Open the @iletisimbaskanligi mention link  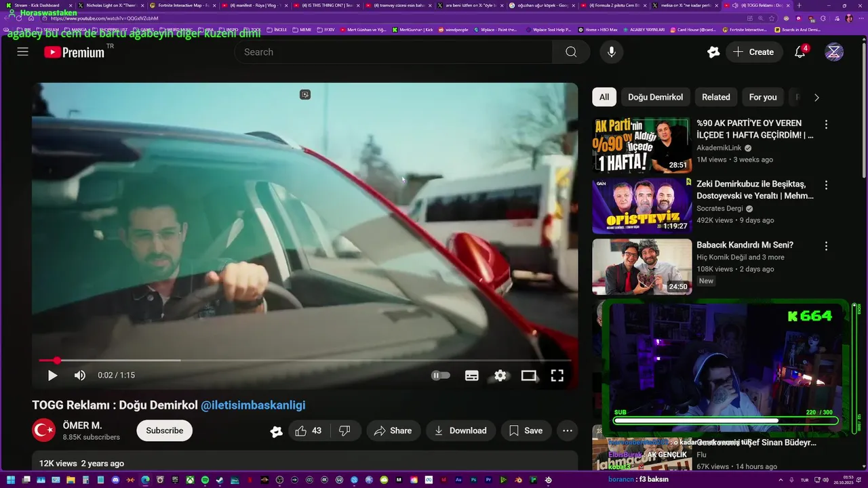(253, 405)
